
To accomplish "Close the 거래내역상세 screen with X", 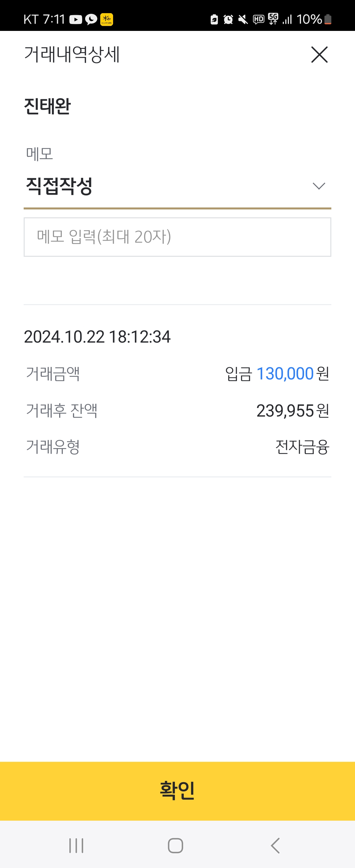I will pos(319,55).
